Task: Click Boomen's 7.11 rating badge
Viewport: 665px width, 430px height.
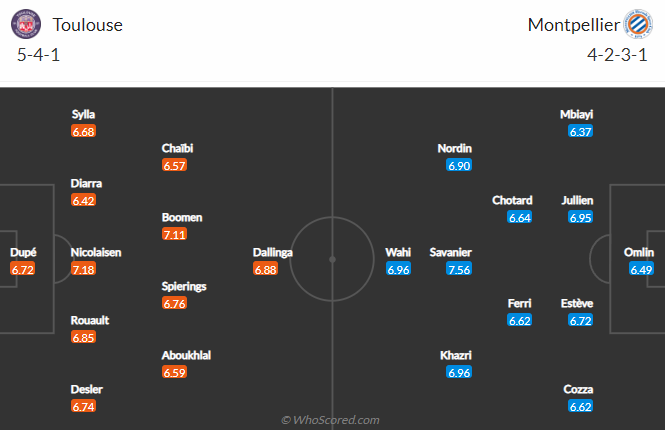Action: point(174,235)
